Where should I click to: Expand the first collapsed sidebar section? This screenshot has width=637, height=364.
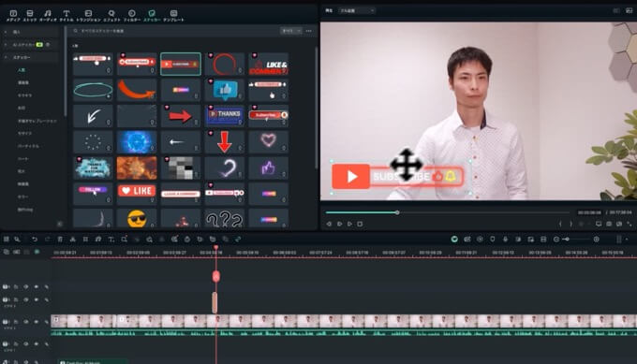coord(6,32)
